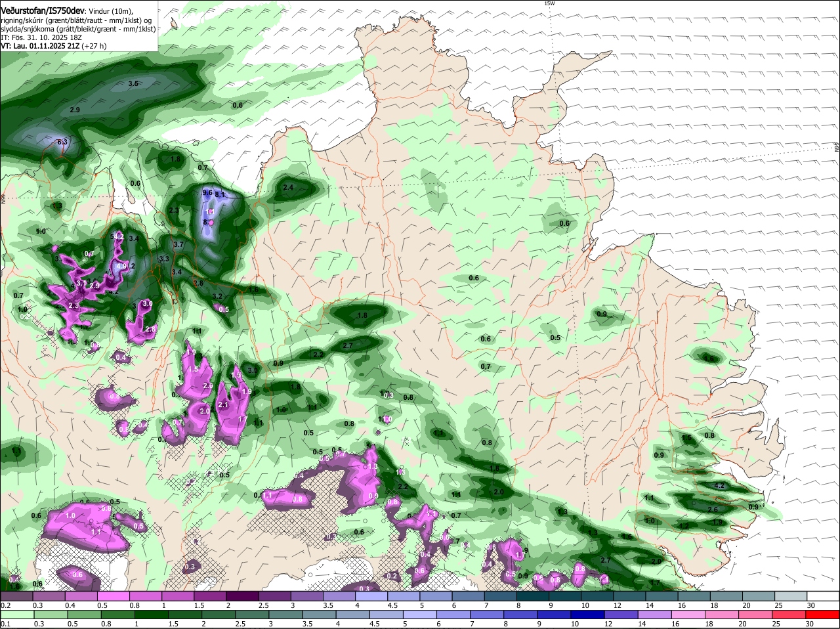Click the 0.1 label on rain legend
This screenshot has height=629, width=840.
point(5,624)
